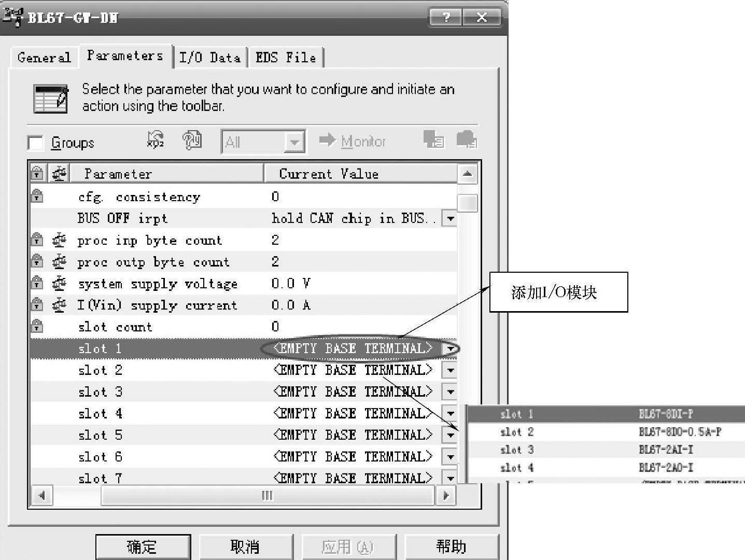Open the slot 7 dropdown arrow
This screenshot has width=745, height=560.
[x=449, y=478]
